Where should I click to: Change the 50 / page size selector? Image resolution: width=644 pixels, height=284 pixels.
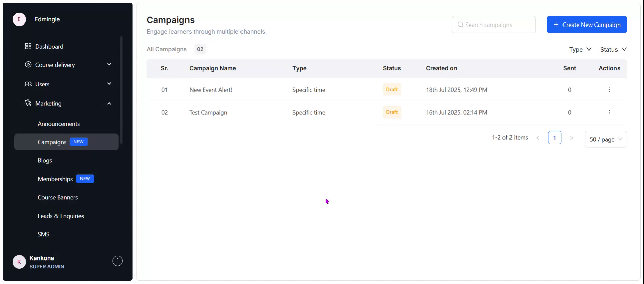click(605, 139)
